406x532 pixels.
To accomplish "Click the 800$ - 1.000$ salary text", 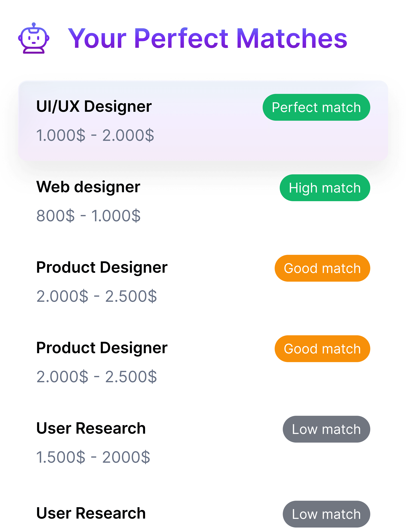I will coord(88,216).
